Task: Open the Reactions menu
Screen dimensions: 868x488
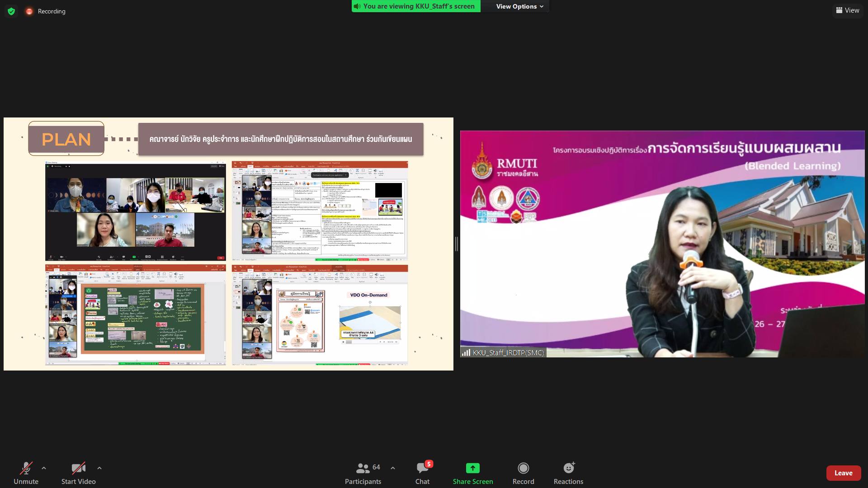Action: click(x=568, y=473)
